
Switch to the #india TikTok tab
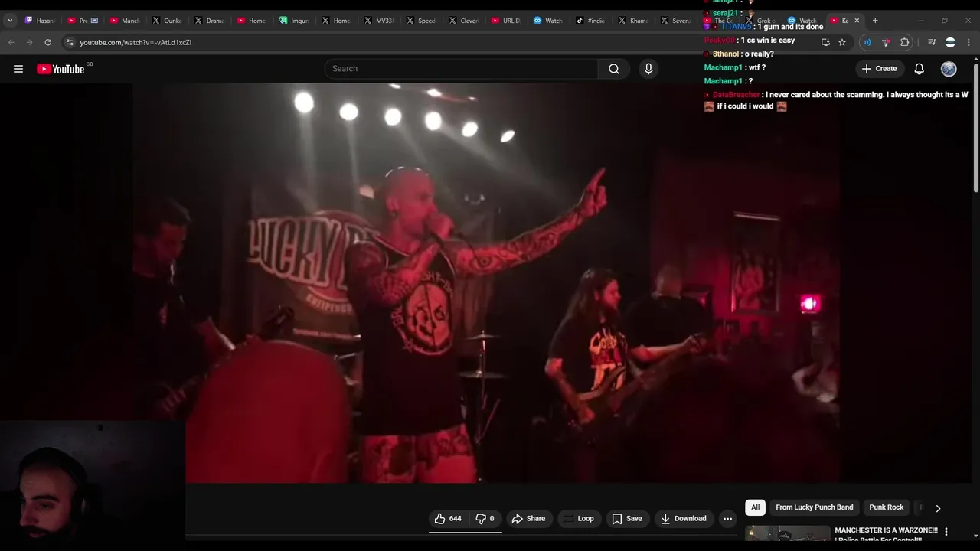(x=590, y=21)
